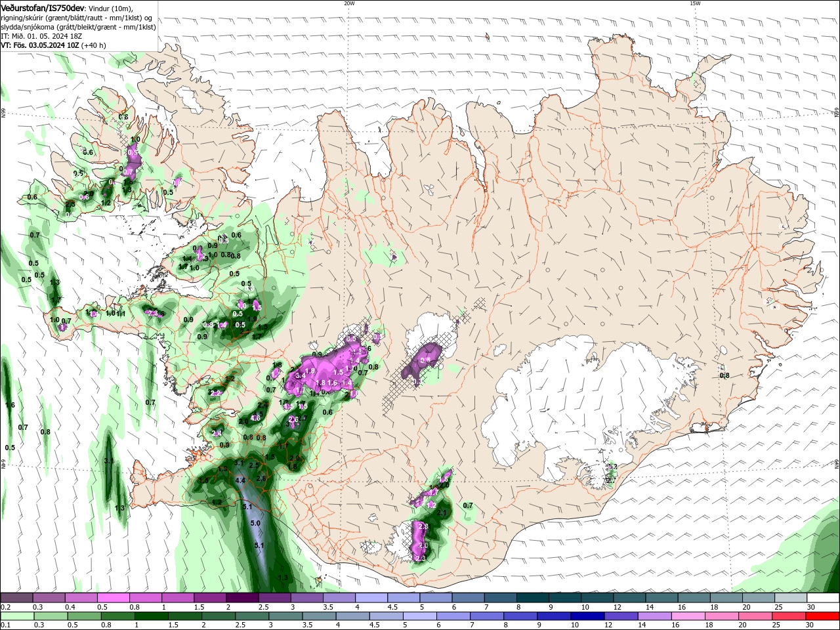
Task: Select pale grey upper swatch between 25 and 30
Action: tap(791, 598)
